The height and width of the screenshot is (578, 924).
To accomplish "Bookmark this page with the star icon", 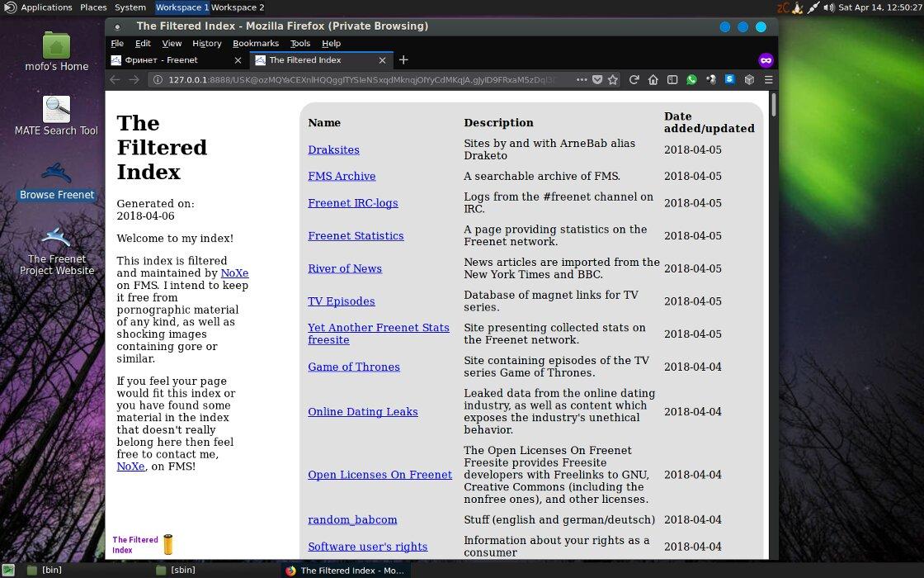I will coord(613,80).
